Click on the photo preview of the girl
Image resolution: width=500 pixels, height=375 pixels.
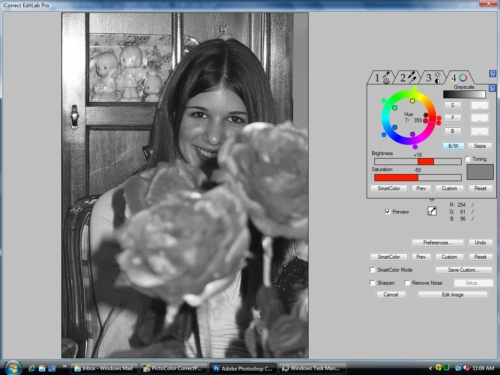[x=185, y=185]
